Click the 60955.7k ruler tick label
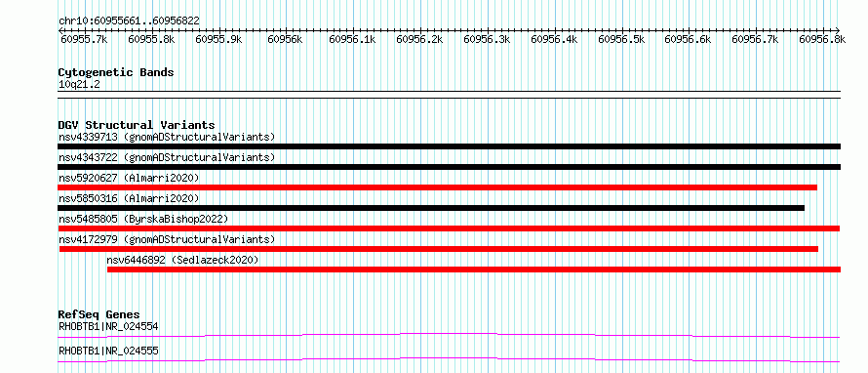 point(84,39)
